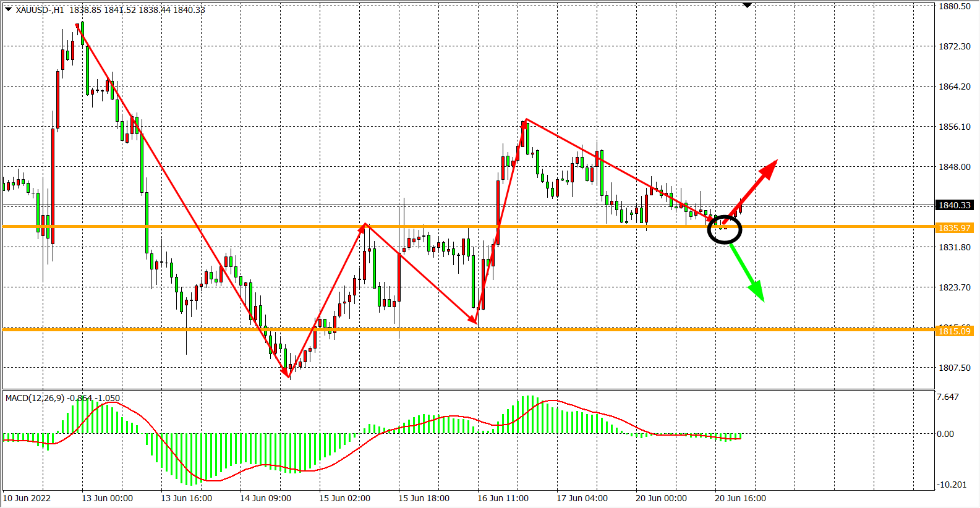This screenshot has height=508, width=980.
Task: Click the 20 Jun 16:00 time label
Action: click(740, 498)
